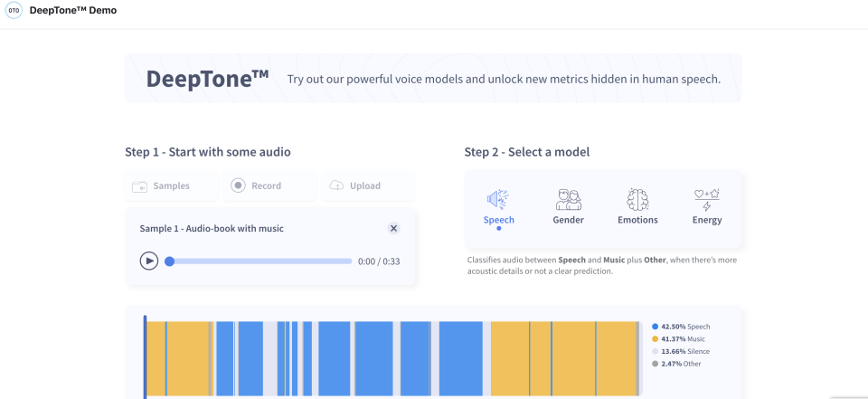
Task: Click the Step 2 - Select a model heading
Action: (527, 152)
